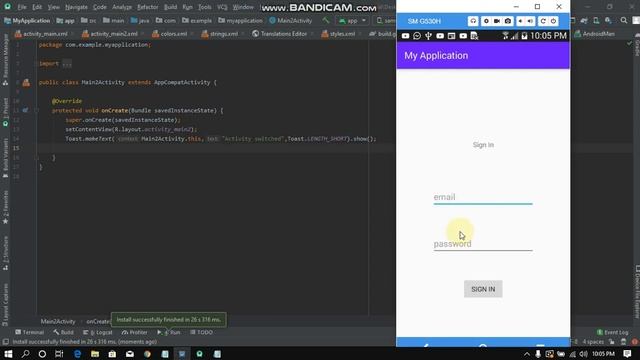The width and height of the screenshot is (640, 360).
Task: Switch to activity_main.xml editor tab
Action: pos(42,34)
